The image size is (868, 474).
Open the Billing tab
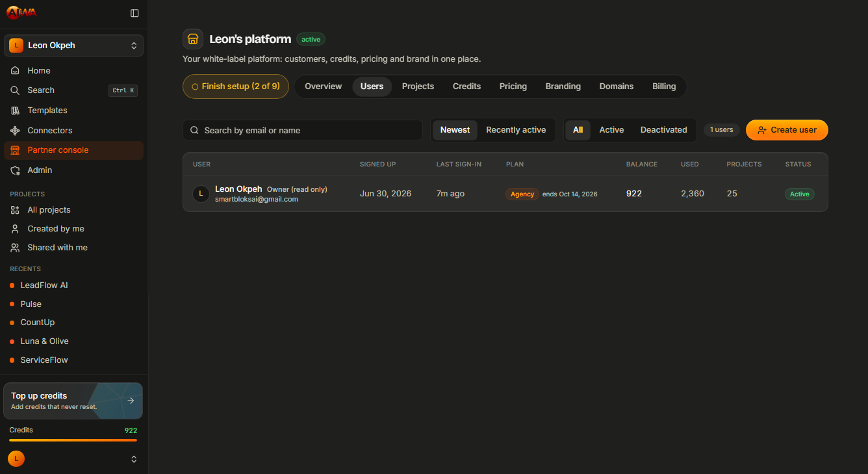[664, 86]
